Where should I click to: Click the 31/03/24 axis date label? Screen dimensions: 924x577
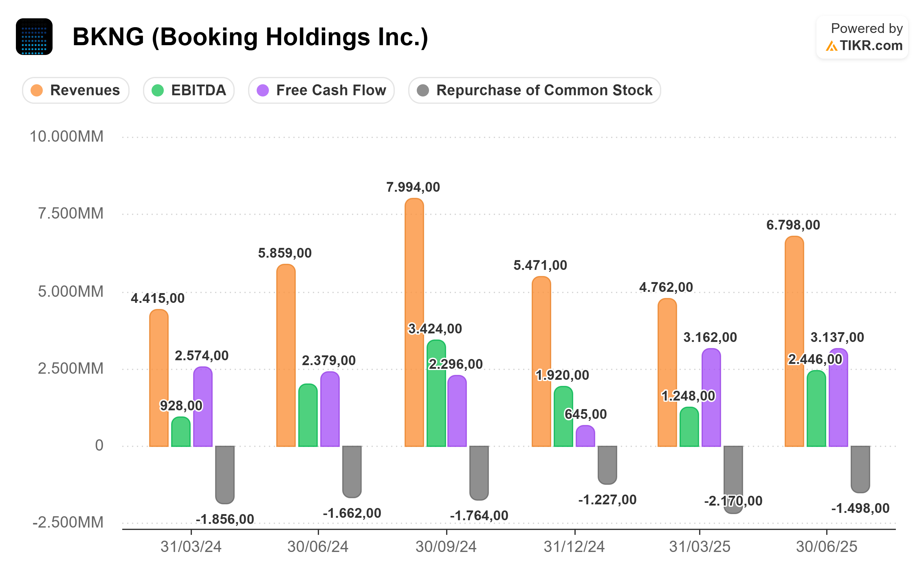(191, 546)
